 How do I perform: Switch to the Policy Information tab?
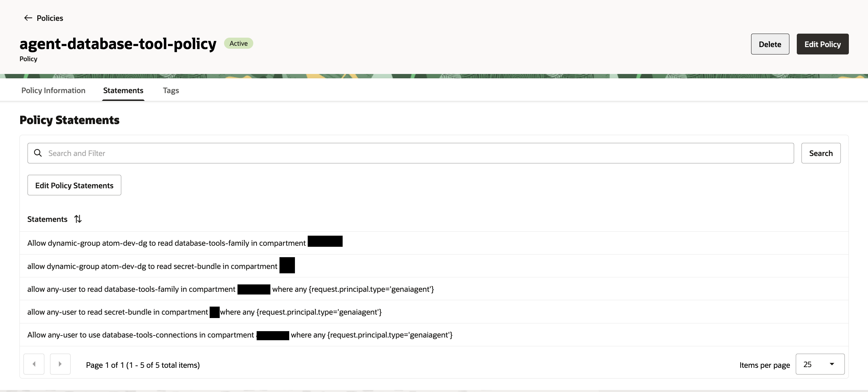(x=53, y=90)
